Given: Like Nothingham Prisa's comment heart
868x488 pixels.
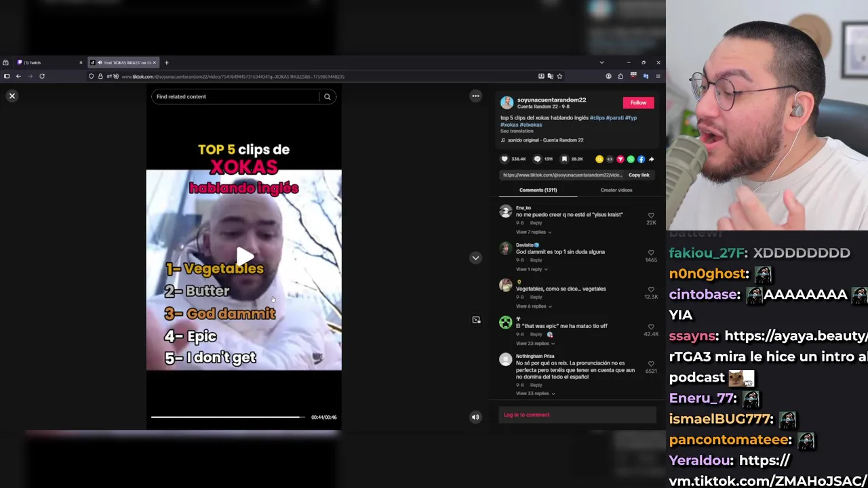Looking at the screenshot, I should pos(651,364).
